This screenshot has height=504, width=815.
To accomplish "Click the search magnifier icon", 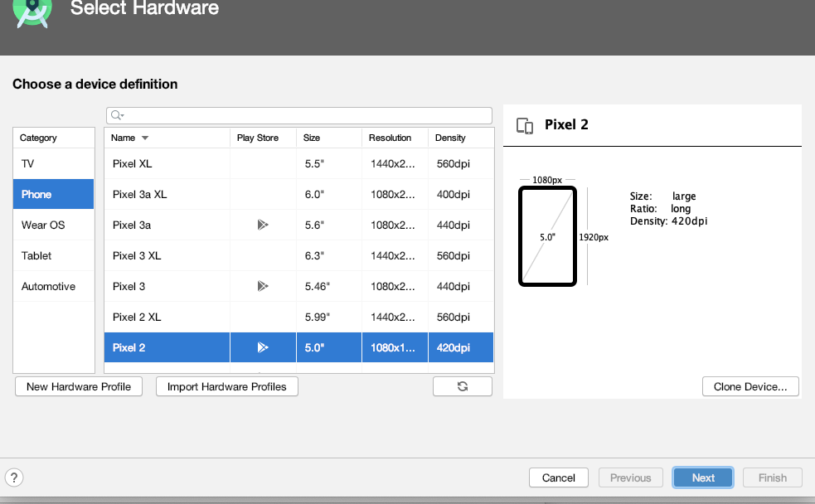I will click(x=116, y=115).
